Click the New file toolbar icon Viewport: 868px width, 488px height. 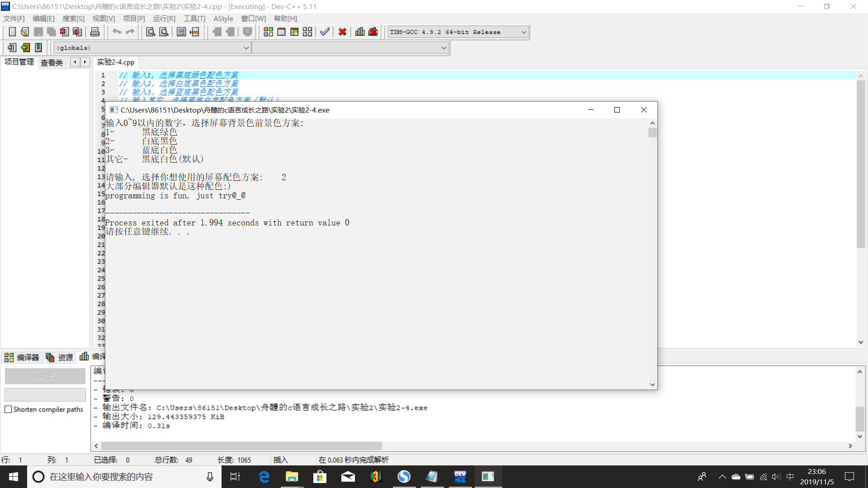(12, 32)
